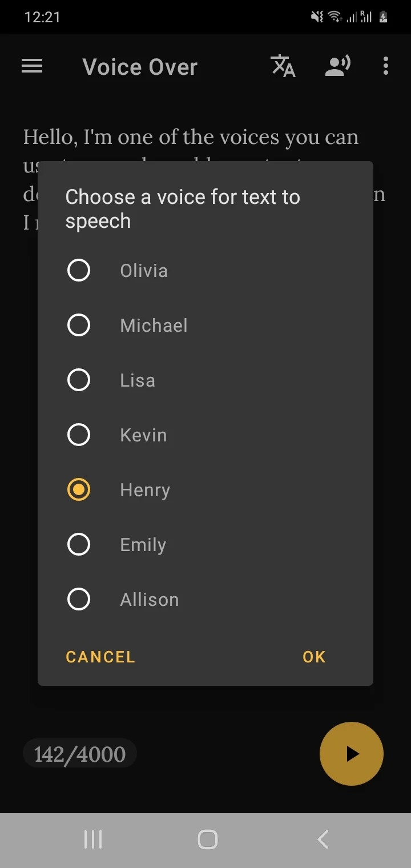Click the selected Henry radio button

(x=79, y=489)
